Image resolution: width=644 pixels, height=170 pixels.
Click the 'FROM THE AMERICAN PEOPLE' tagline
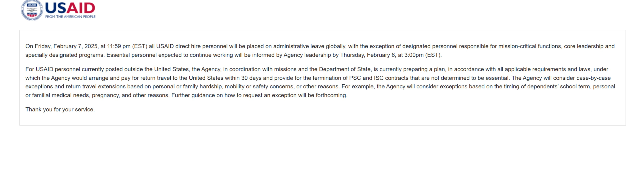70,17
